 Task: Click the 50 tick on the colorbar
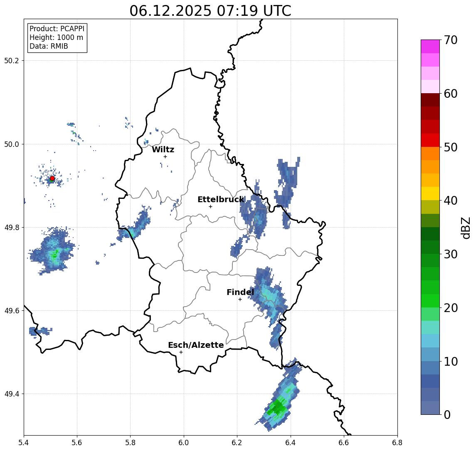pos(451,147)
